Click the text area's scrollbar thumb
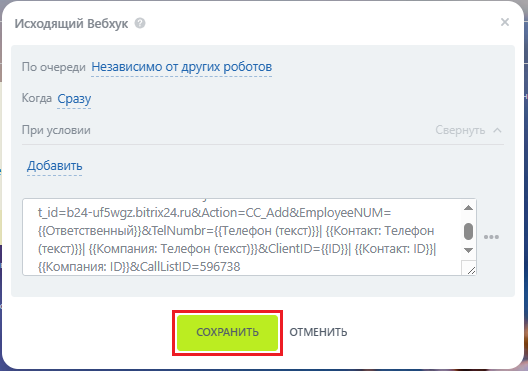Viewport: 528px width, 371px height. coord(468,231)
